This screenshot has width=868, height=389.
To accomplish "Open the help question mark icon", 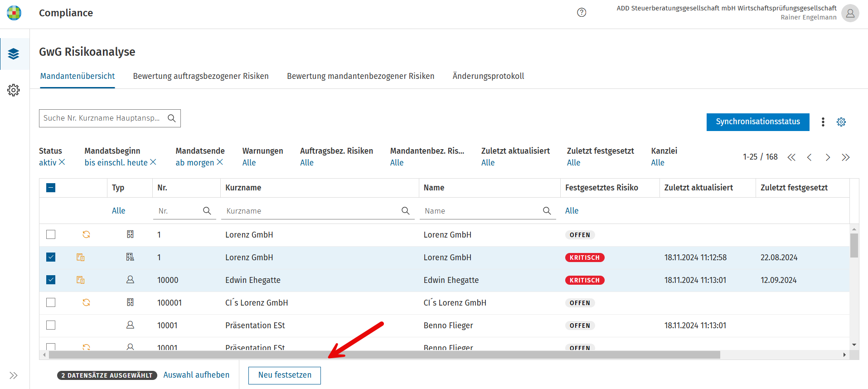I will pyautogui.click(x=582, y=13).
